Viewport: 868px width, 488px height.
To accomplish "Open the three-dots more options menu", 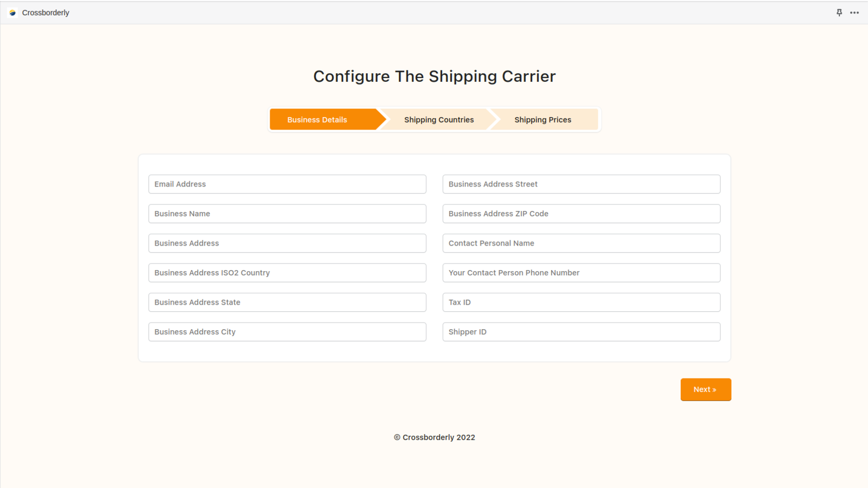I will coord(854,12).
